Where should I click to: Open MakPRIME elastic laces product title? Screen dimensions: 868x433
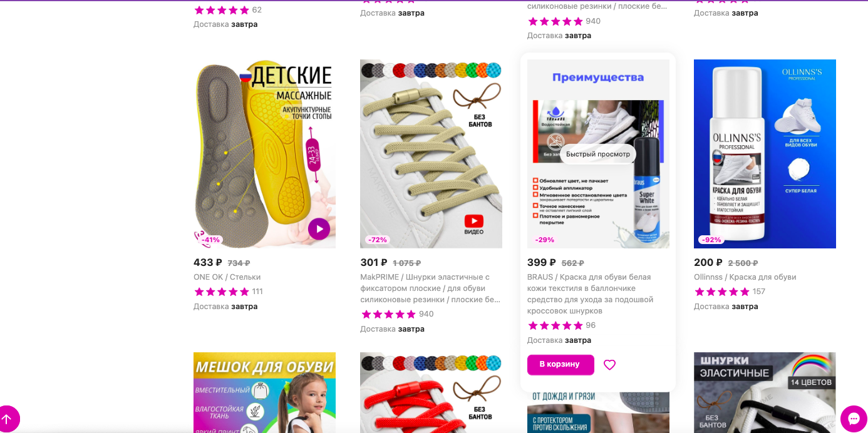[x=431, y=288]
